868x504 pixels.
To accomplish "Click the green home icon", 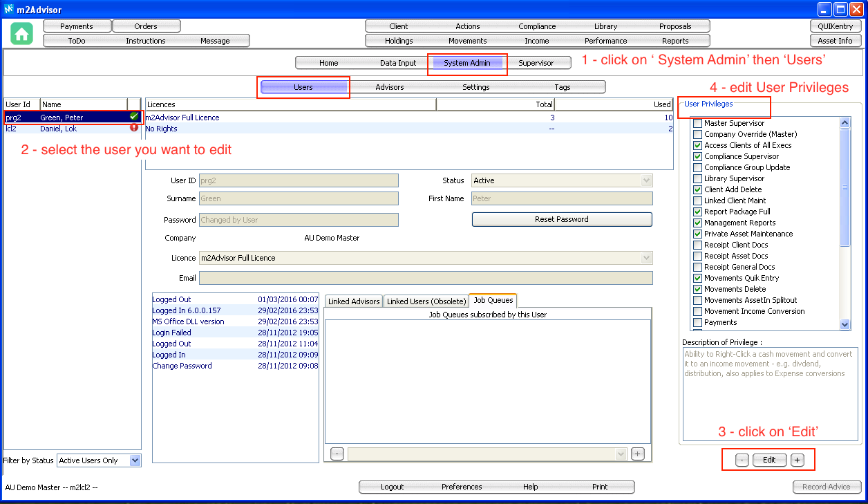I will 22,33.
